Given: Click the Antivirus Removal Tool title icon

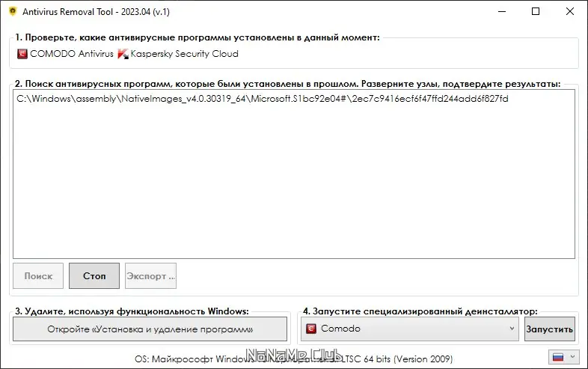Looking at the screenshot, I should pyautogui.click(x=13, y=12).
